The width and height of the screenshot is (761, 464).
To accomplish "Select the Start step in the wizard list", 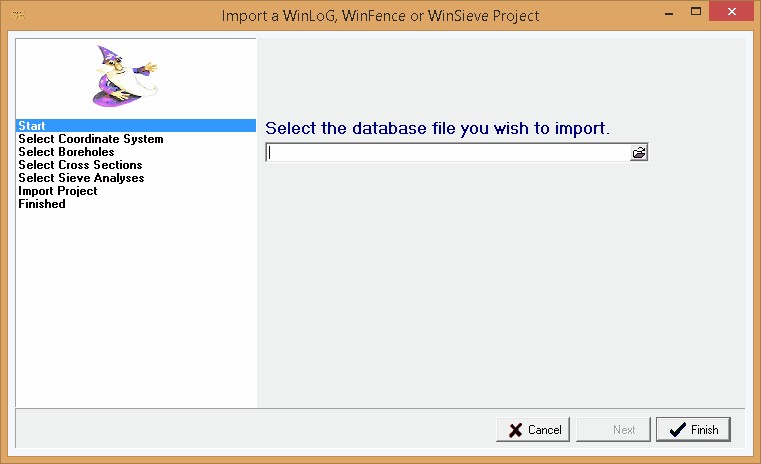I will point(32,126).
